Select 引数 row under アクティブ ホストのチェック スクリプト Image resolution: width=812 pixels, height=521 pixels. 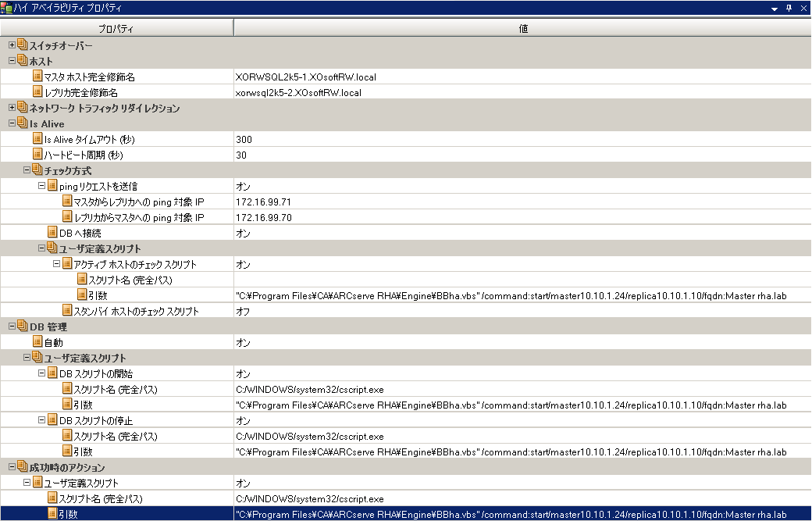406,295
